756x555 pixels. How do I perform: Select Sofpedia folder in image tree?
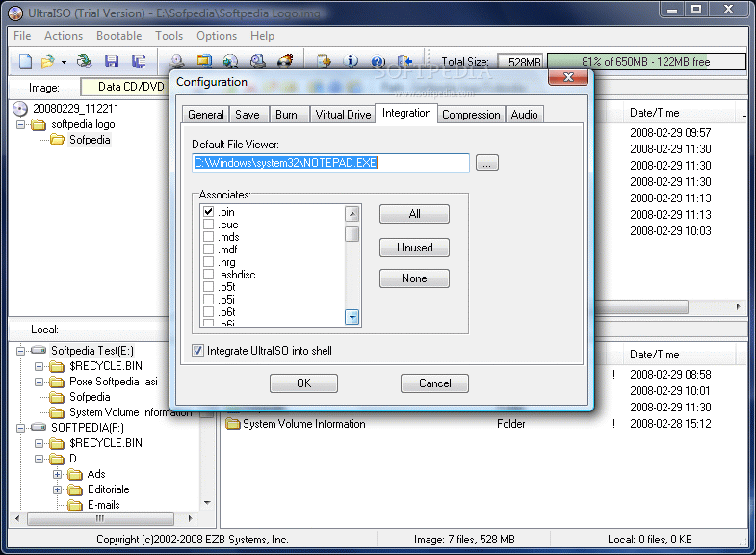coord(90,140)
